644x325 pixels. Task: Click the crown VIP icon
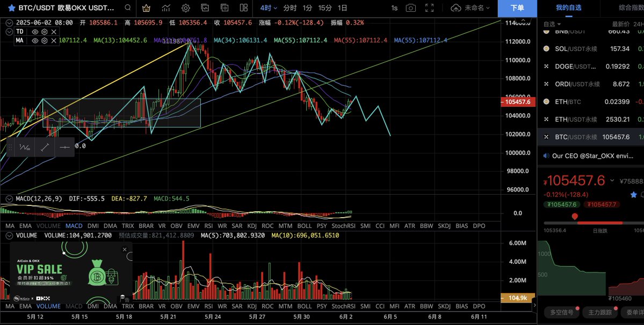click(x=146, y=8)
